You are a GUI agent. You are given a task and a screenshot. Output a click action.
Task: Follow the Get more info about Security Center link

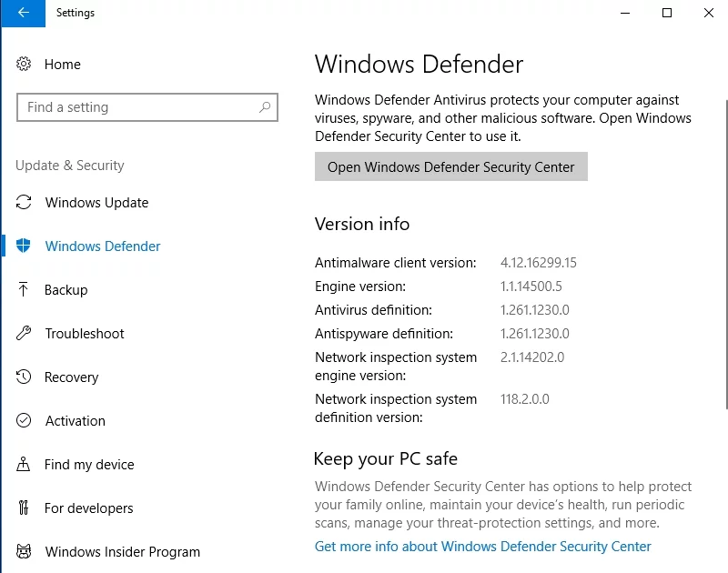[483, 547]
